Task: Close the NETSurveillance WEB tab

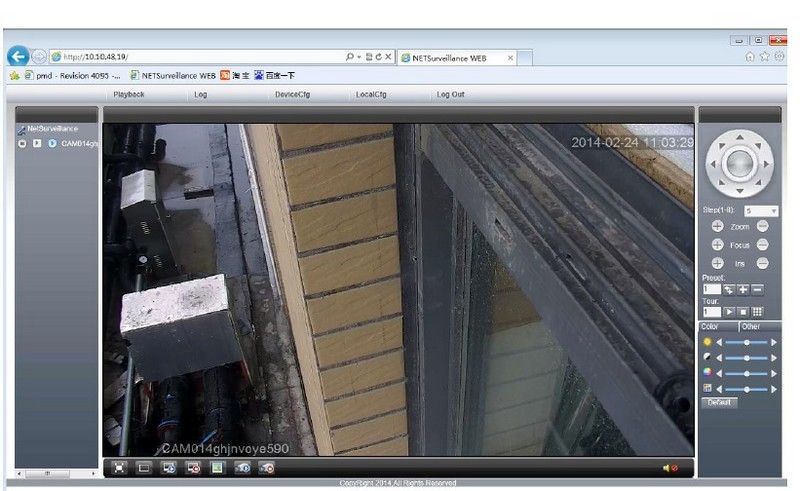Action: pyautogui.click(x=510, y=58)
